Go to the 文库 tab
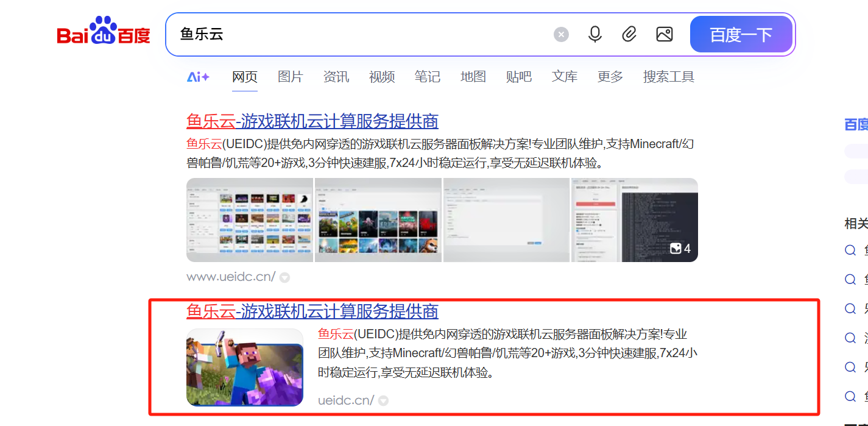The image size is (868, 426). 565,77
